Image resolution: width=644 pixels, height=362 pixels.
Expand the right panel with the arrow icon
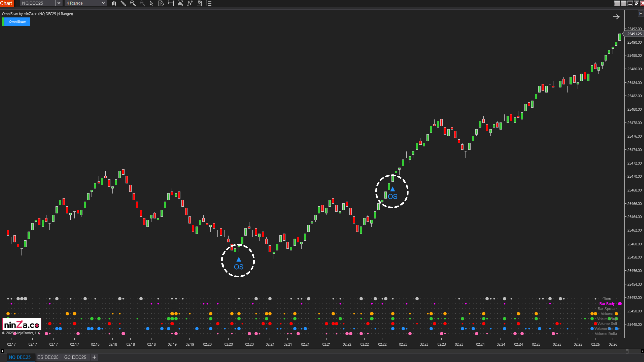click(616, 16)
